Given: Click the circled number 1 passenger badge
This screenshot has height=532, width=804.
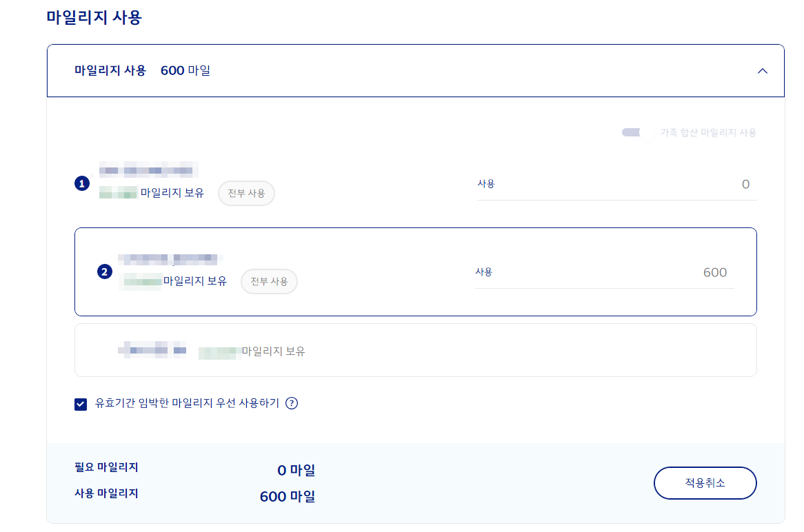Looking at the screenshot, I should click(83, 183).
